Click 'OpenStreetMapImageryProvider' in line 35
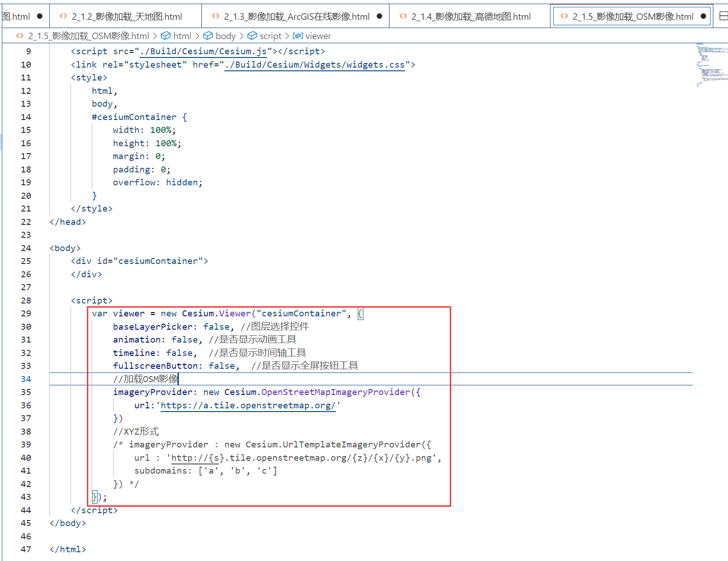 pos(336,392)
